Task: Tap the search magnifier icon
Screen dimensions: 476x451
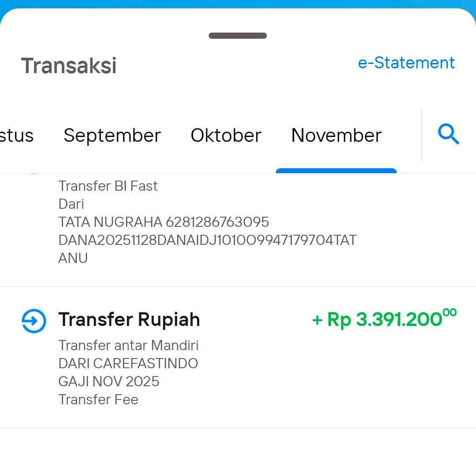Action: click(449, 134)
